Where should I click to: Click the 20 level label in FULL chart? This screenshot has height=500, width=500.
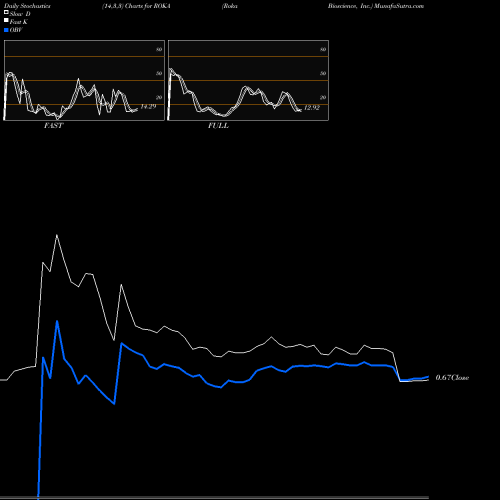coord(323,97)
